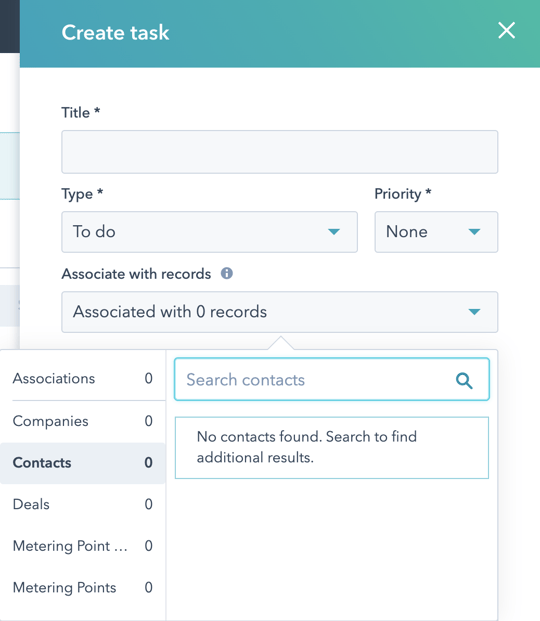Click the Associate with records label
Viewport: 540px width, 621px height.
[136, 274]
